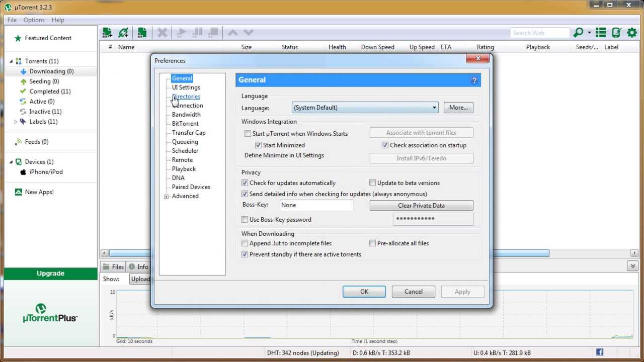Click the Move Down Queue arrow
This screenshot has height=362, width=644.
point(249,33)
